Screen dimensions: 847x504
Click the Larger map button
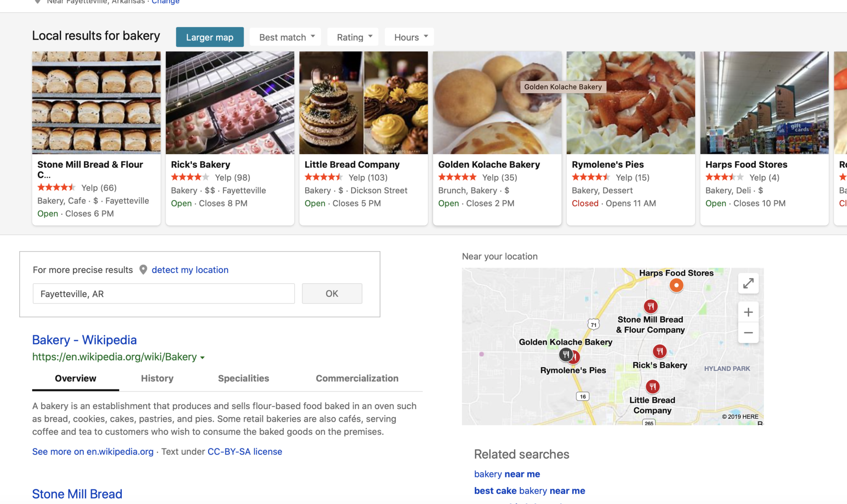click(210, 37)
